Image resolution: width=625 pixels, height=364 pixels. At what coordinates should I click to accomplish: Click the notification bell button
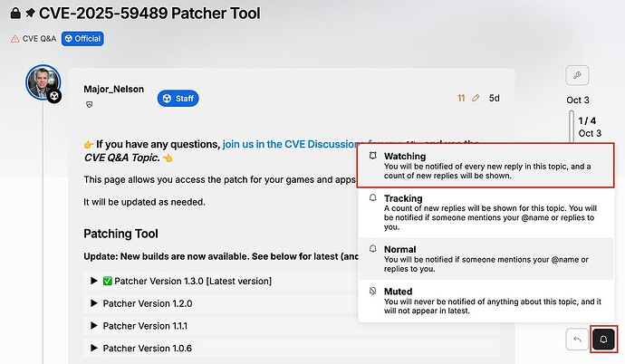point(603,340)
